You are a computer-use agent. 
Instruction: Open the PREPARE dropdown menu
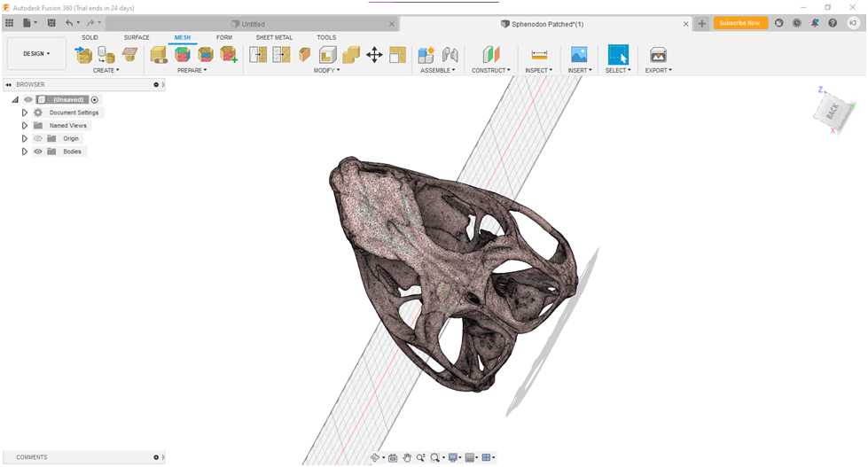(192, 70)
